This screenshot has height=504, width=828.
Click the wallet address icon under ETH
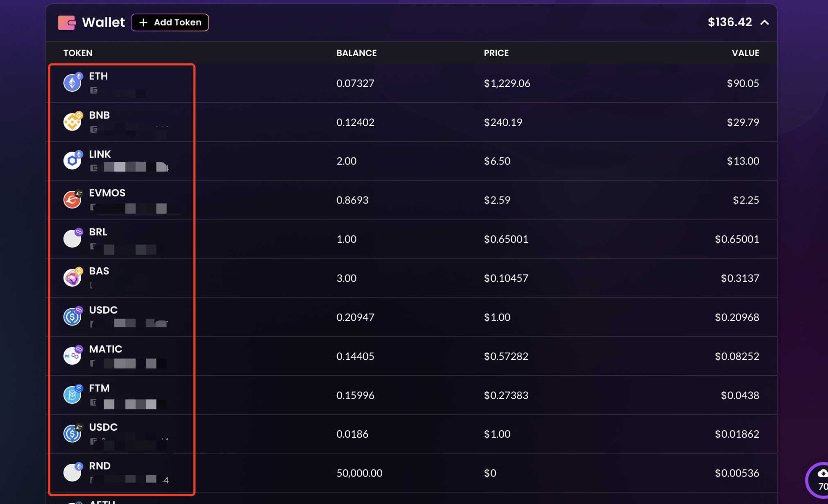tap(94, 90)
